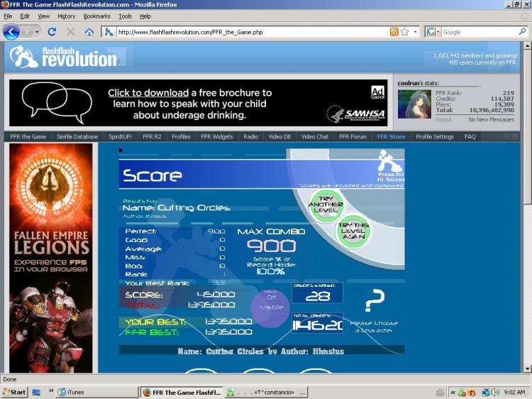The width and height of the screenshot is (532, 399).
Task: Click the Total Credits counter box
Action: coord(317,323)
